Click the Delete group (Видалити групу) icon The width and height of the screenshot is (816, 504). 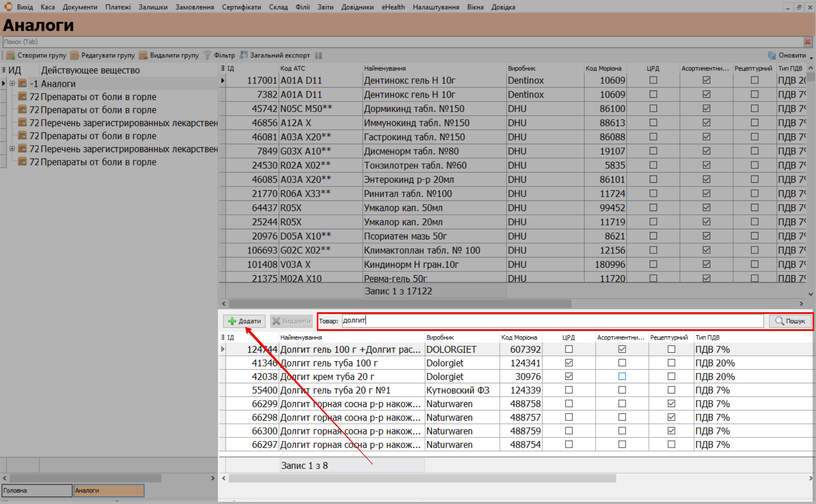(x=143, y=55)
